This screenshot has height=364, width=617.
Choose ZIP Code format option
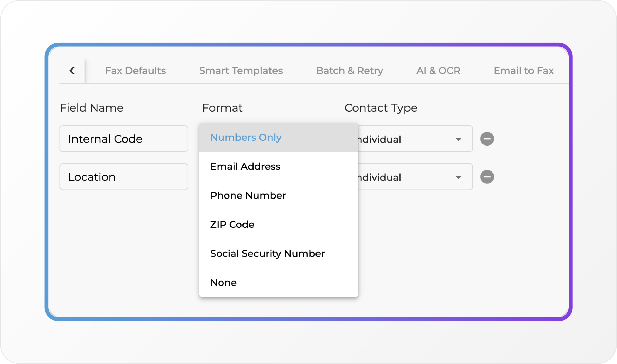tap(232, 224)
